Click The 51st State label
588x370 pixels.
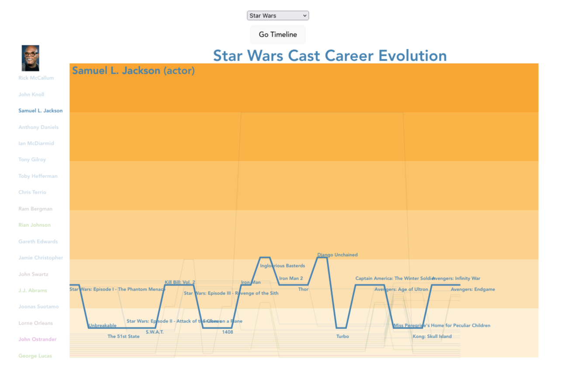tap(124, 336)
